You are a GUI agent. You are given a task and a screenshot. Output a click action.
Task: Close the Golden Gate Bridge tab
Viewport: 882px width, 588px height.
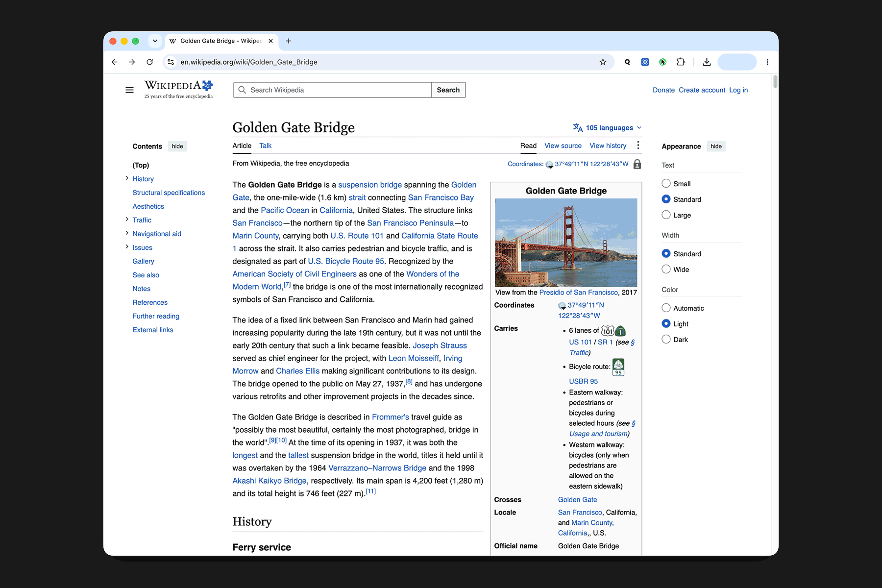(x=270, y=41)
